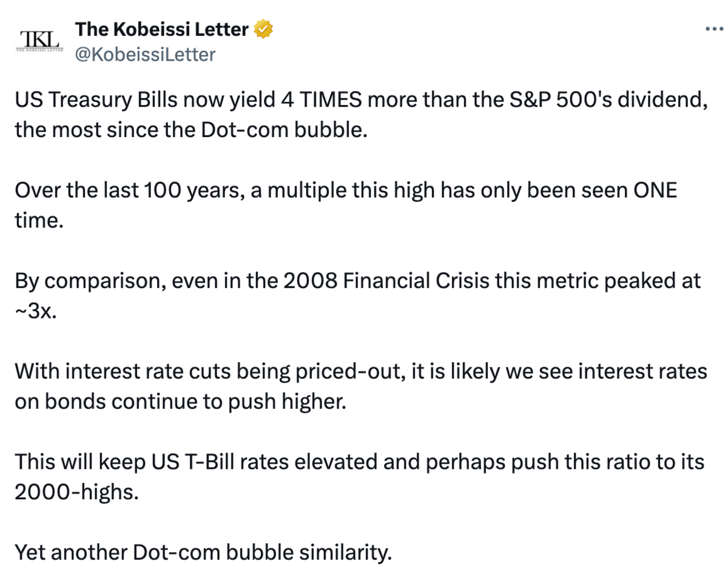728x566 pixels.
Task: Click the gold verified badge
Action: pyautogui.click(x=263, y=29)
